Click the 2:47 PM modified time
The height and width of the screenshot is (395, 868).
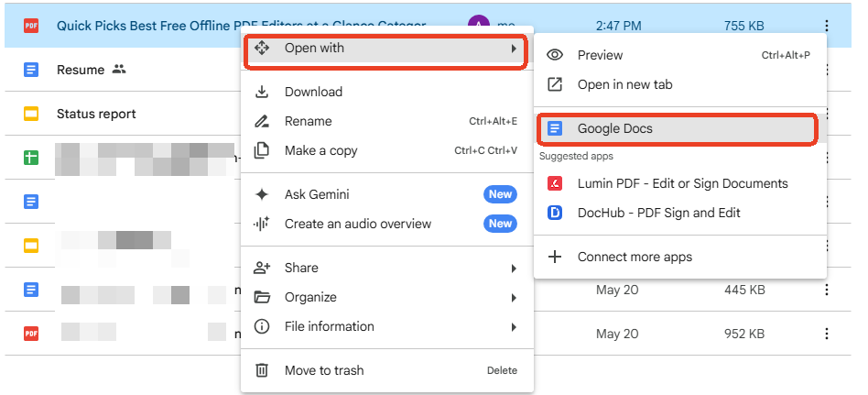click(618, 26)
